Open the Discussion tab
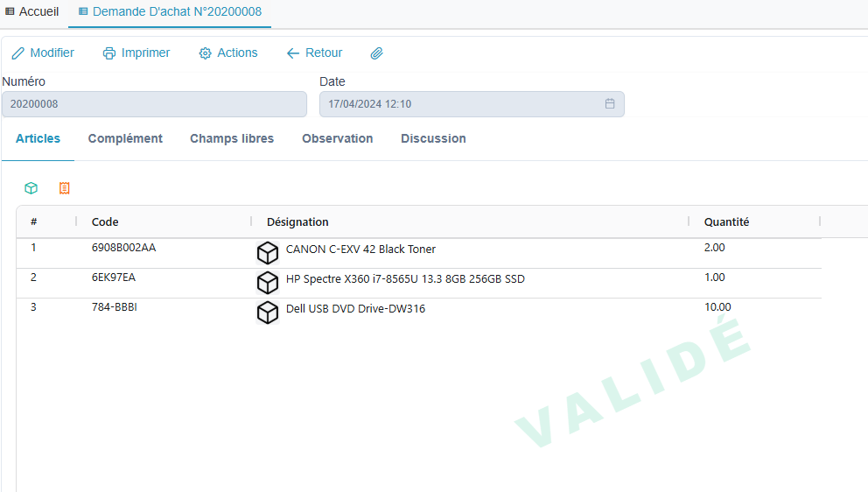This screenshot has width=868, height=492. click(x=433, y=138)
